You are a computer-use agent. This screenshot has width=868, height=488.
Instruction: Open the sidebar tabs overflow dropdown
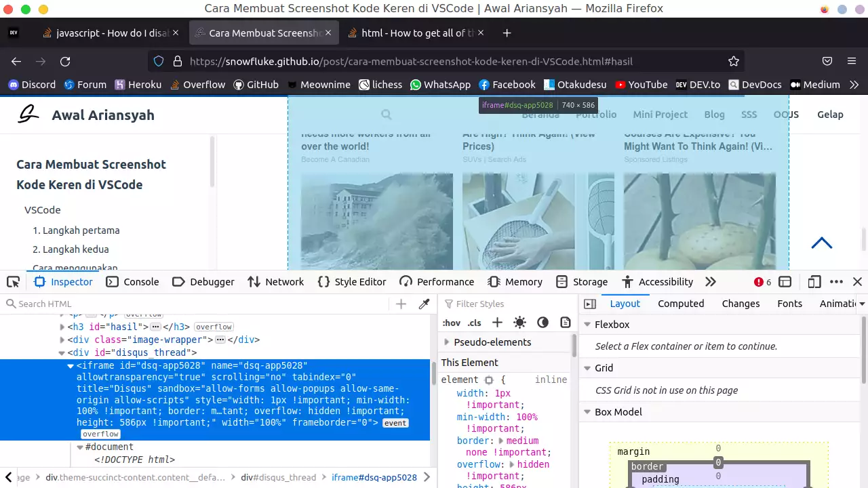pos(862,304)
